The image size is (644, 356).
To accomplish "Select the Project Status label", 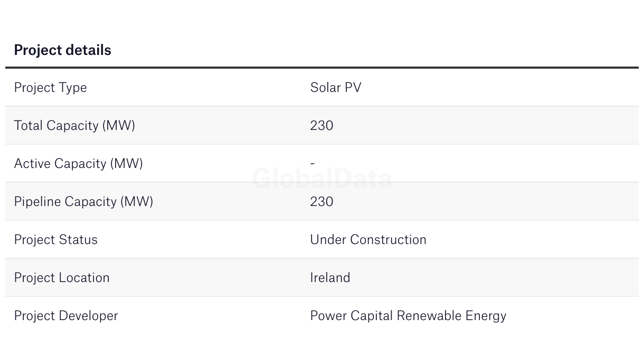I will click(55, 240).
